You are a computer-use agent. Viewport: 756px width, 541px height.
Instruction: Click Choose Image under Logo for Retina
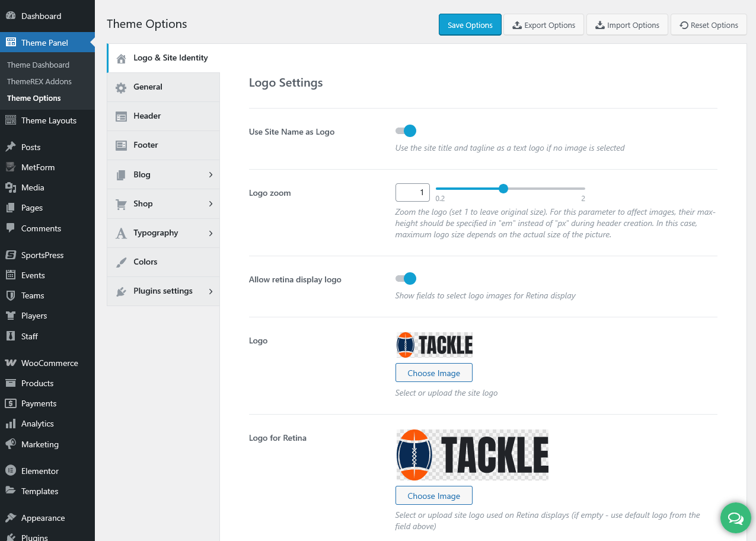click(x=433, y=496)
